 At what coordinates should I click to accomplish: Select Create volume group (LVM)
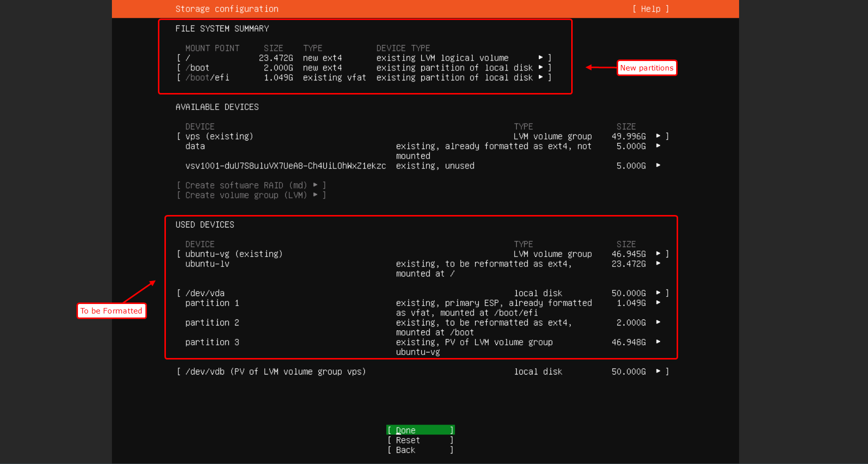(x=251, y=195)
